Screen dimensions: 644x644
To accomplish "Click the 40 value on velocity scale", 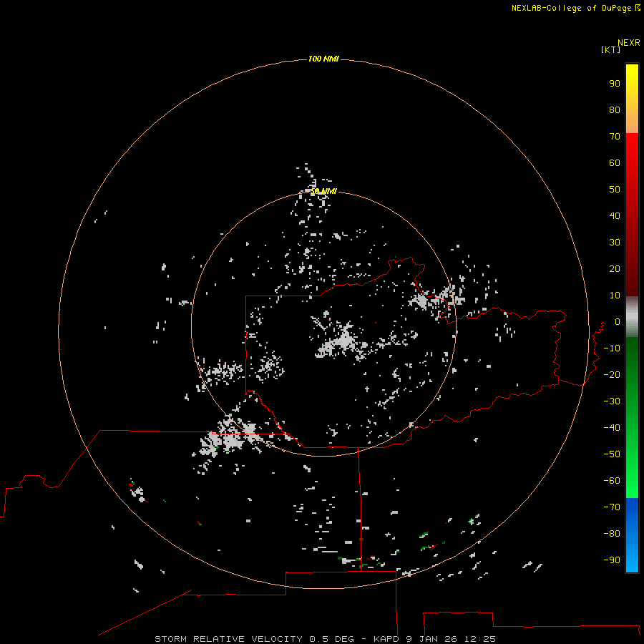I will click(615, 216).
